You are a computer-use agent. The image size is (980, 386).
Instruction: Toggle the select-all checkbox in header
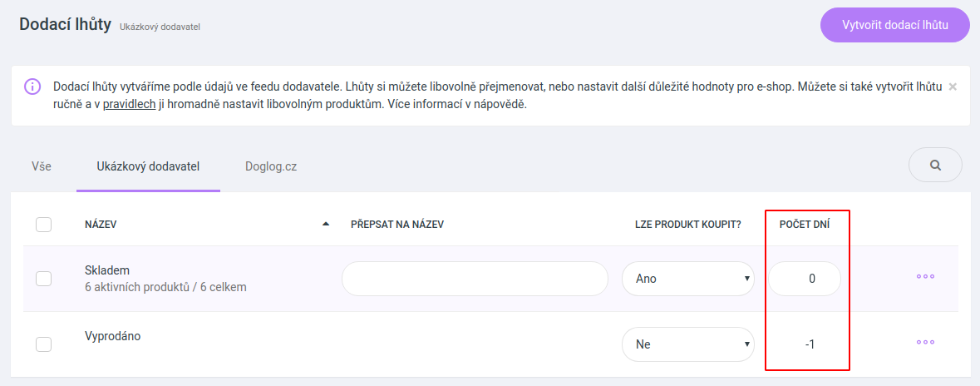coord(44,225)
